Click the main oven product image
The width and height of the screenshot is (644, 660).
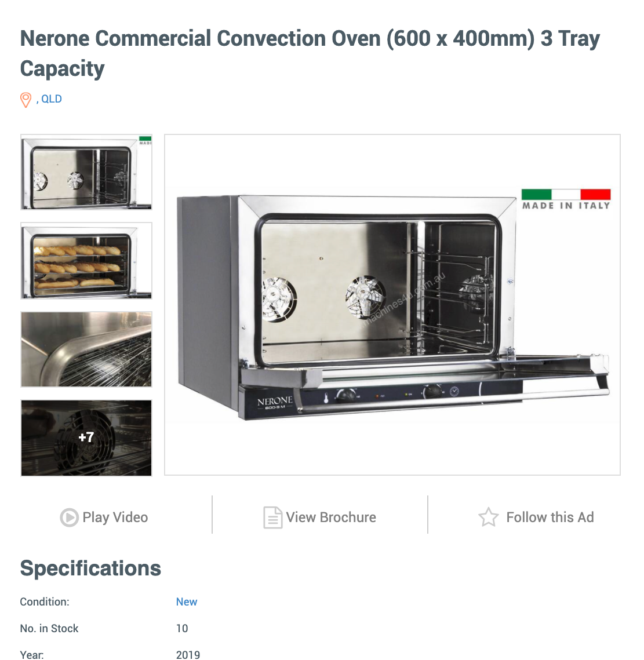[x=392, y=305]
